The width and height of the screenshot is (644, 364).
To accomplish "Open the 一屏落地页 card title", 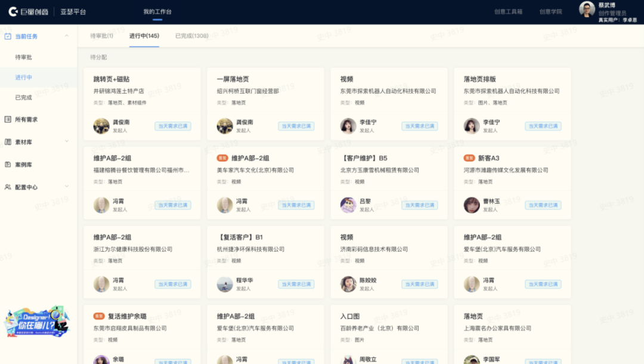I will 233,79.
